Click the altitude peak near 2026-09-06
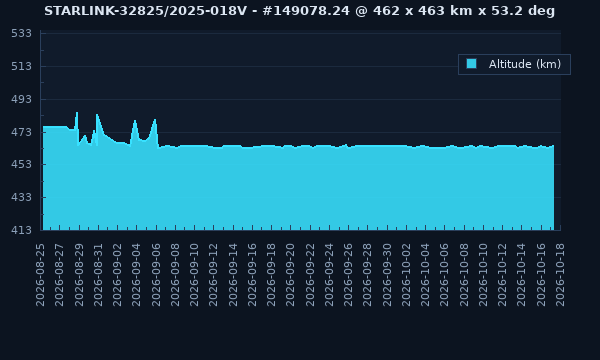Screen dimensions: 600x360 [155, 119]
